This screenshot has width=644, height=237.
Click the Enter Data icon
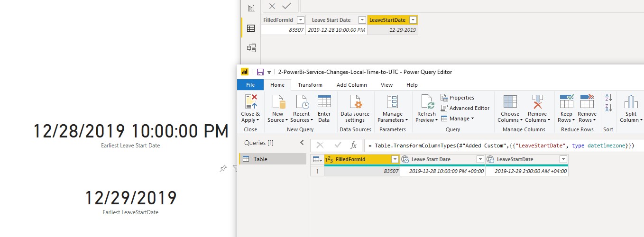324,101
